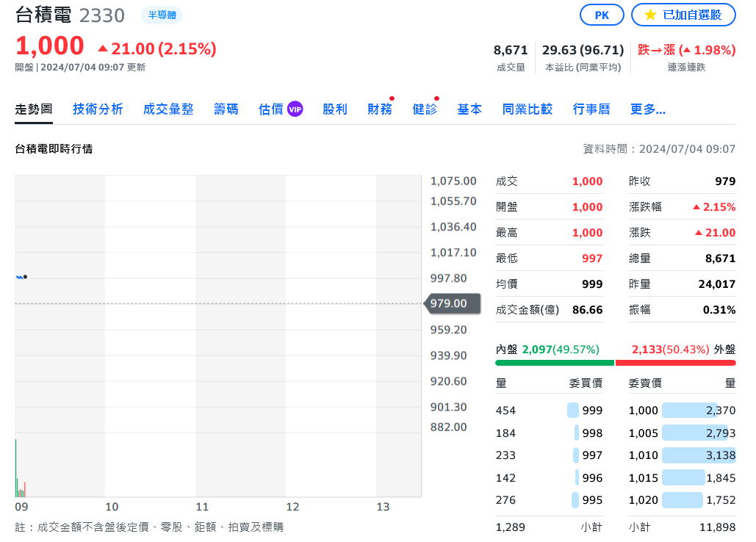The height and width of the screenshot is (542, 756).
Task: Click the 8,671 成交量 figure in header
Action: 511,50
